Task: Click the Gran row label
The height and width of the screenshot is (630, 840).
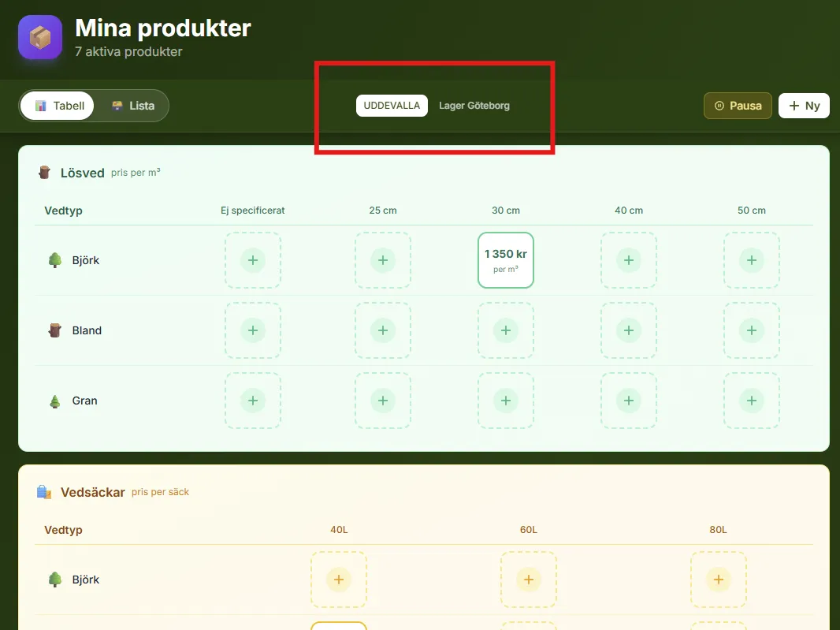Action: pyautogui.click(x=84, y=401)
